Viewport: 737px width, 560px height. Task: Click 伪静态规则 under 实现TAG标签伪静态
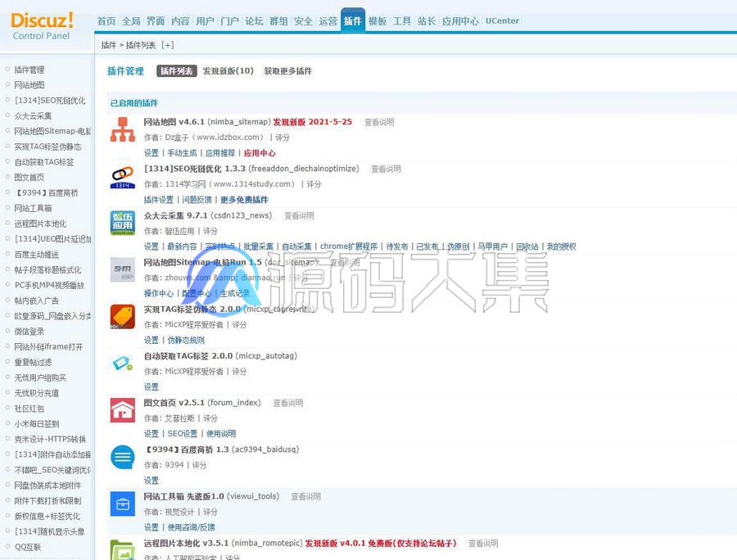[x=186, y=340]
